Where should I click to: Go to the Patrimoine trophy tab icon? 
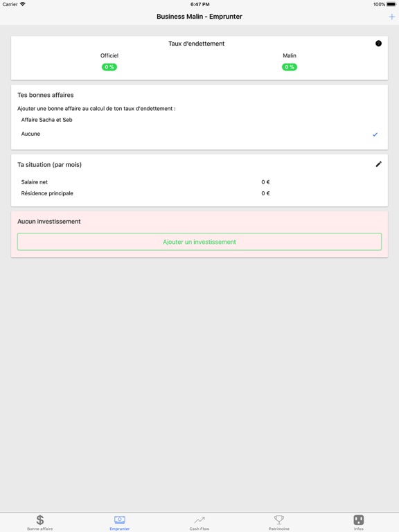(x=279, y=520)
